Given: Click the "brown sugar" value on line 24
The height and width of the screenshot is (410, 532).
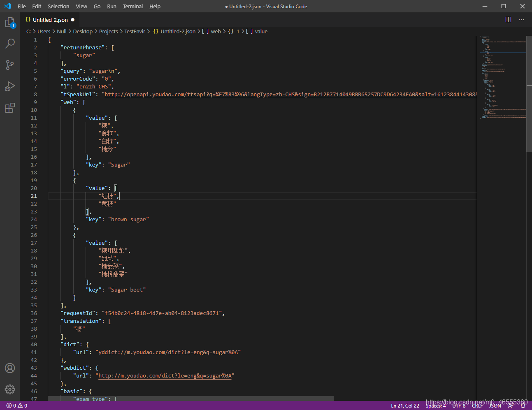Looking at the screenshot, I should [x=128, y=219].
